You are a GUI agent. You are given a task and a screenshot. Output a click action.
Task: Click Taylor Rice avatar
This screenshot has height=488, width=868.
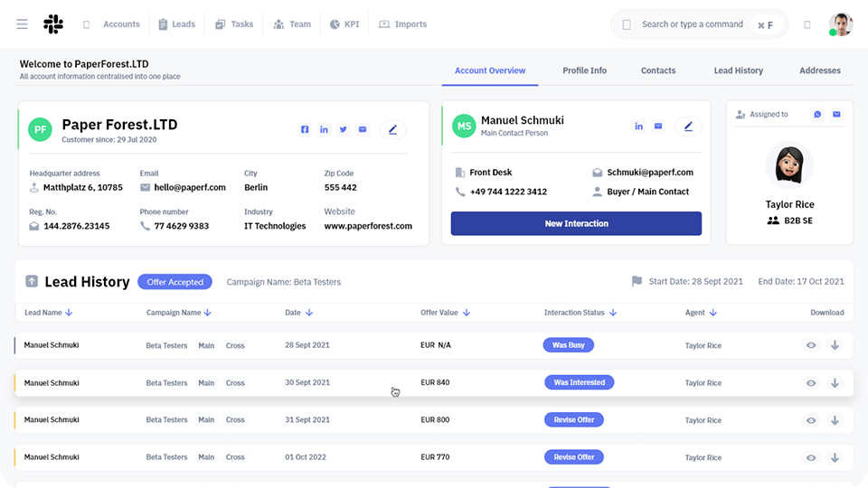(x=789, y=164)
